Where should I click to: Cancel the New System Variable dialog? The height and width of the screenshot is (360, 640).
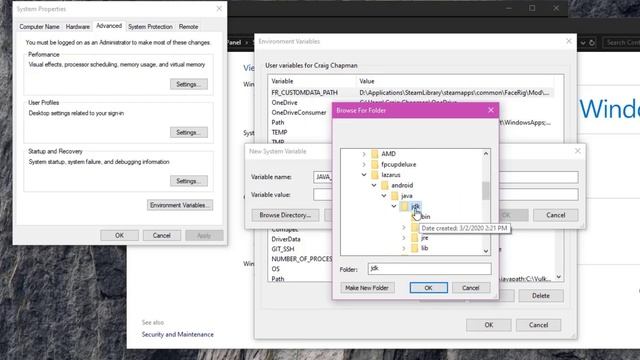[x=556, y=215]
